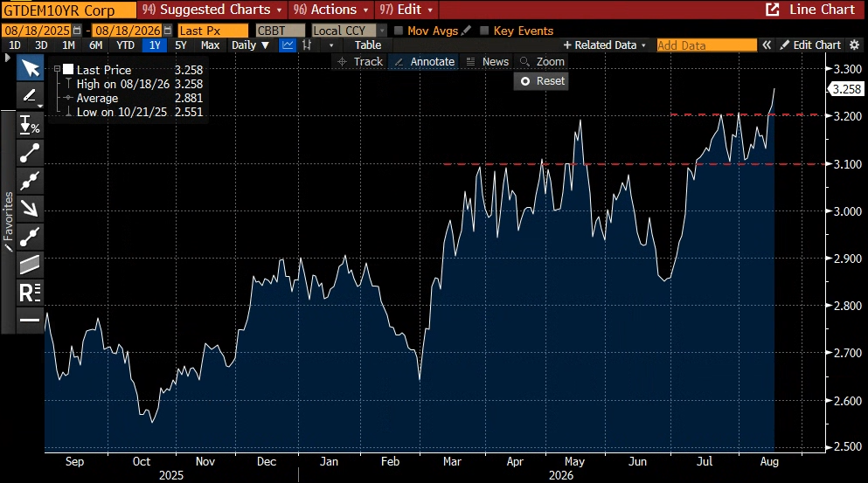Enable the Key Events checkbox
868x483 pixels.
pyautogui.click(x=484, y=31)
